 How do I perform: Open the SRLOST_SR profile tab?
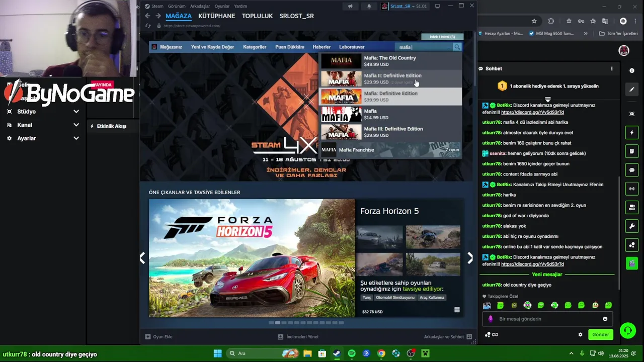click(x=296, y=16)
